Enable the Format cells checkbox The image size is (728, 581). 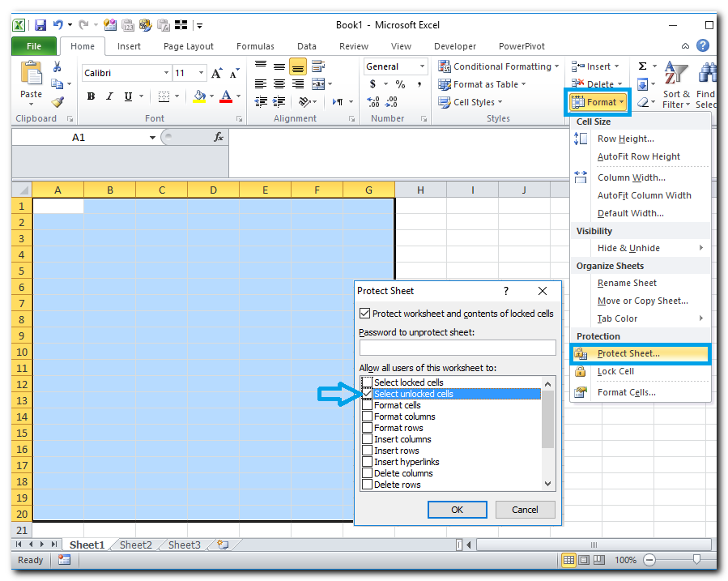368,405
